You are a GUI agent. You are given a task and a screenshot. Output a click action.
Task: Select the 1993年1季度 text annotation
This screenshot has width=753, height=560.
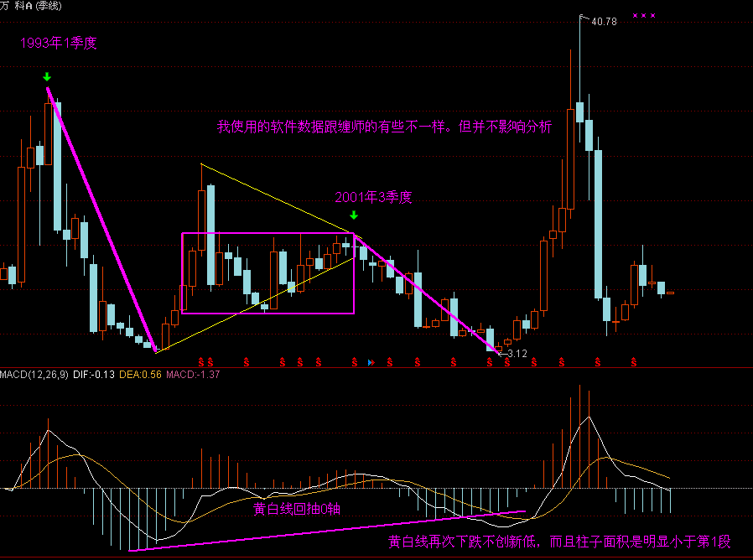59,44
